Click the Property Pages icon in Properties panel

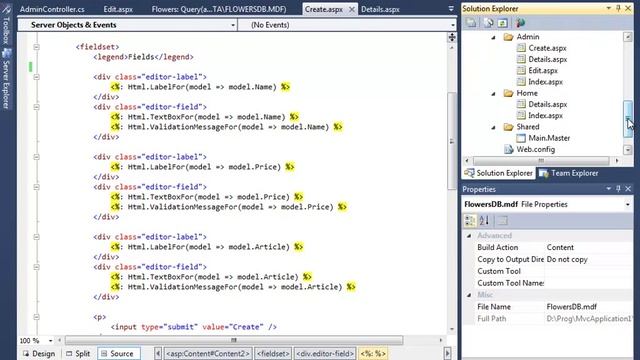502,221
